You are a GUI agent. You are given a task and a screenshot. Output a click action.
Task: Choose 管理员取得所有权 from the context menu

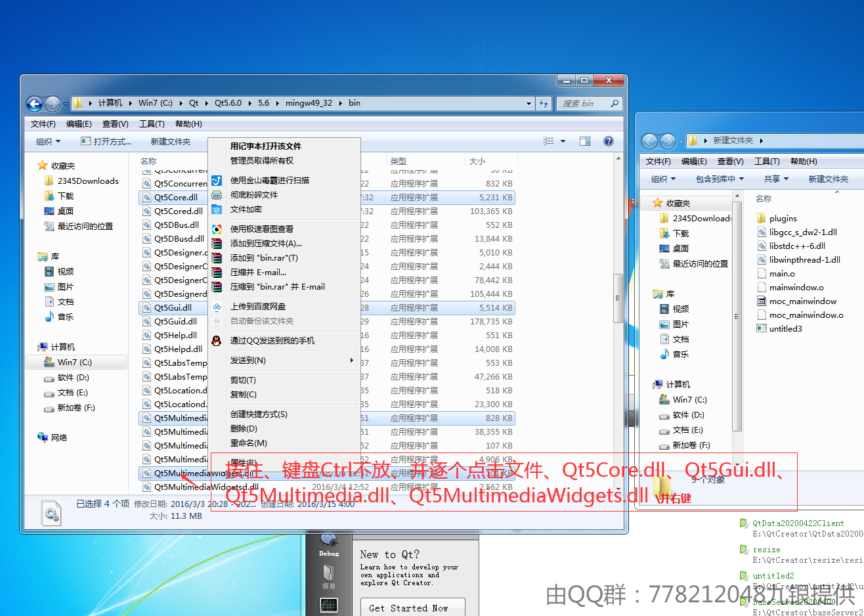point(262,160)
